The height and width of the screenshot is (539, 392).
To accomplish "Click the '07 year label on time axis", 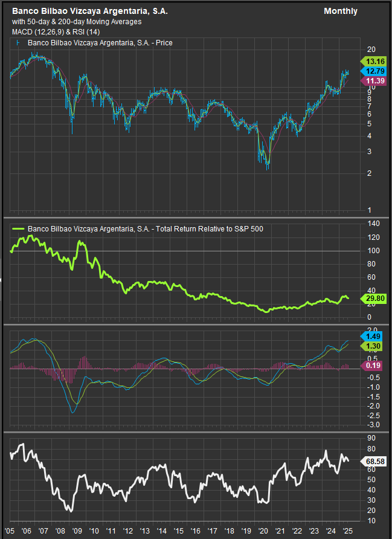I will click(x=43, y=531).
